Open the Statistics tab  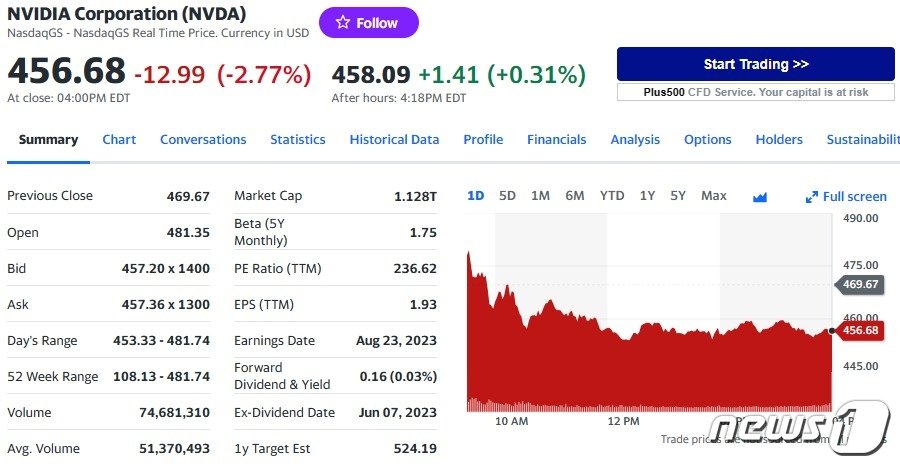(298, 140)
